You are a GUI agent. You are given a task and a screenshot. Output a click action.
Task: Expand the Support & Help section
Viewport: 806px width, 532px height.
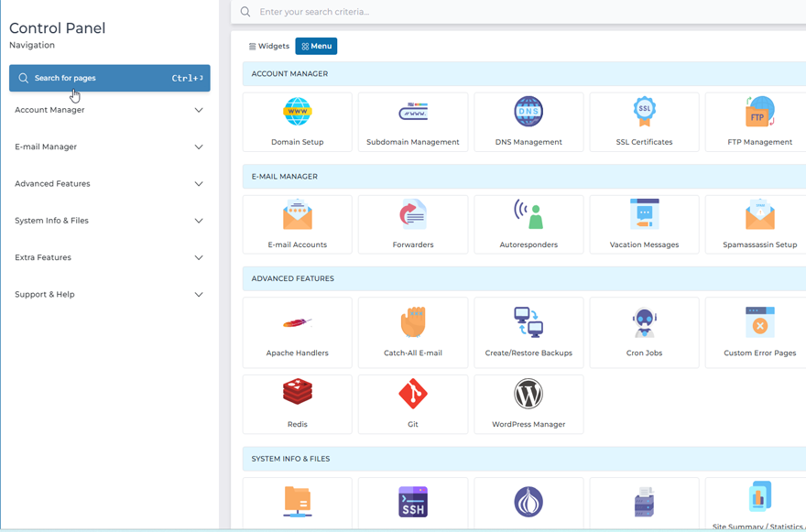coord(109,294)
